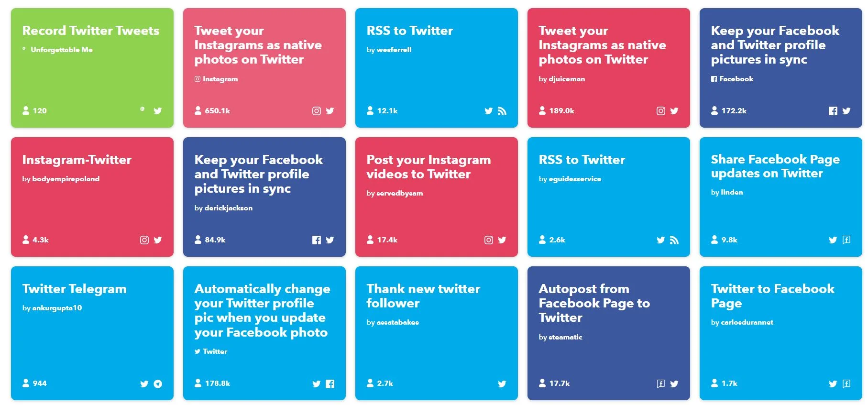This screenshot has height=405, width=868.
Task: Click Facebook icon on 178.8k Twitter card
Action: pyautogui.click(x=330, y=383)
